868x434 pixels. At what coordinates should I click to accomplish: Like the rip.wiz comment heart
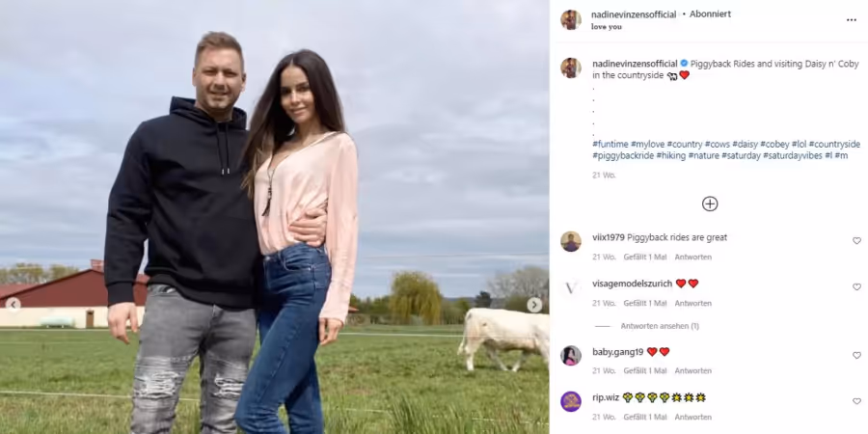(x=856, y=401)
